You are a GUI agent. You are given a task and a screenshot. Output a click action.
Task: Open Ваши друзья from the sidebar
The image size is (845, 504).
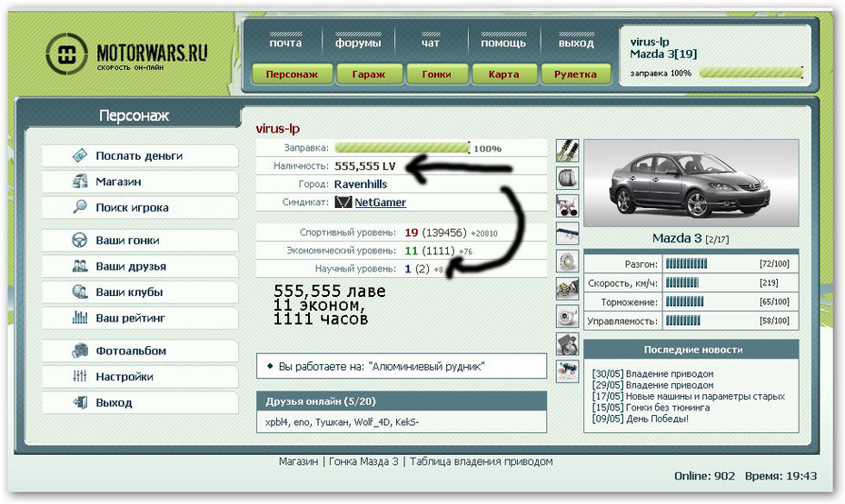140,266
